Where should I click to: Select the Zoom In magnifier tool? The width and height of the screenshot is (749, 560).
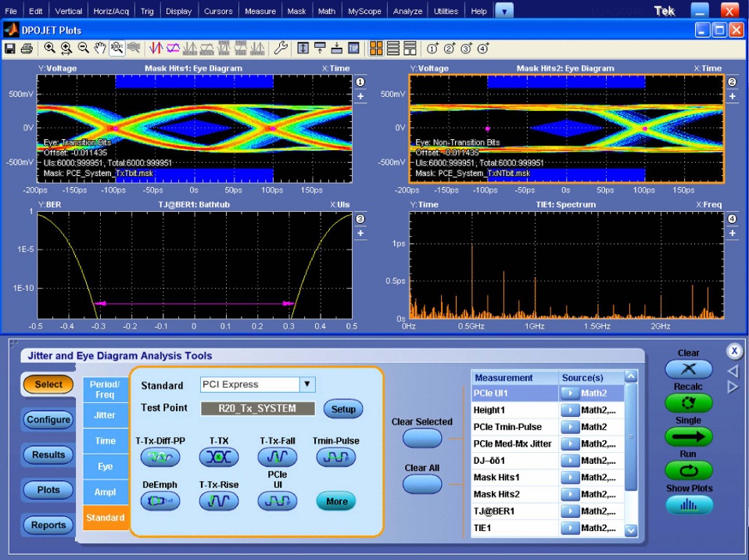point(50,48)
